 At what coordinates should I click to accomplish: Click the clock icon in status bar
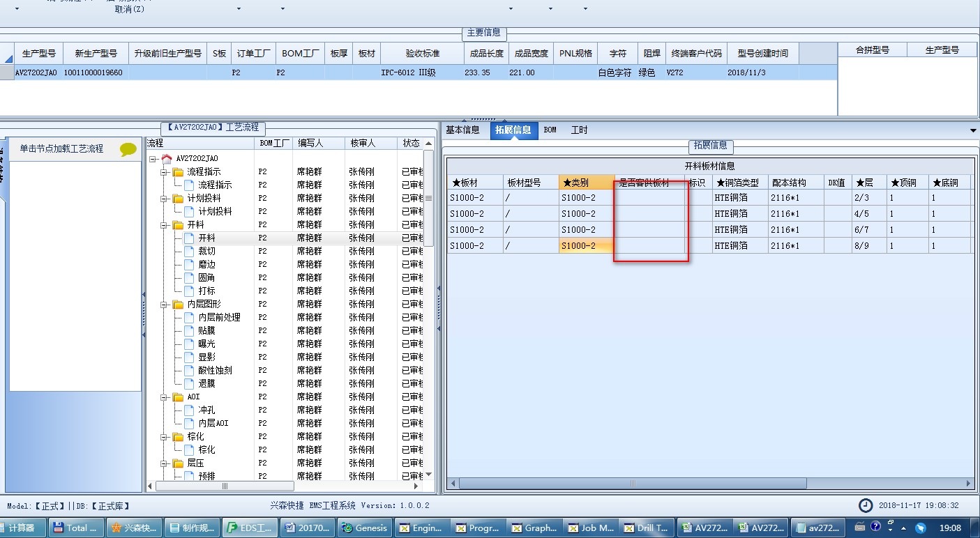[865, 505]
